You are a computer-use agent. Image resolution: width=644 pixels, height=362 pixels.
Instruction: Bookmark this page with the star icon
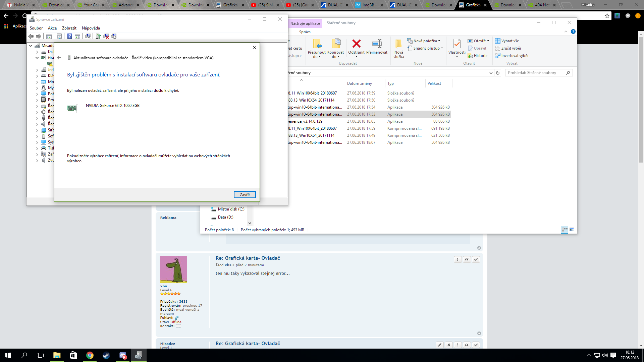pos(607,16)
